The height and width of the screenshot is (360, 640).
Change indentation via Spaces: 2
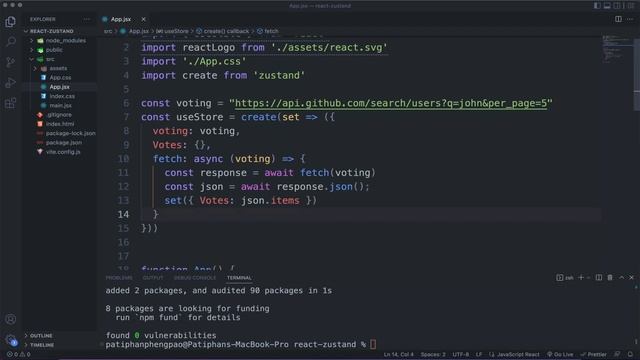point(433,354)
